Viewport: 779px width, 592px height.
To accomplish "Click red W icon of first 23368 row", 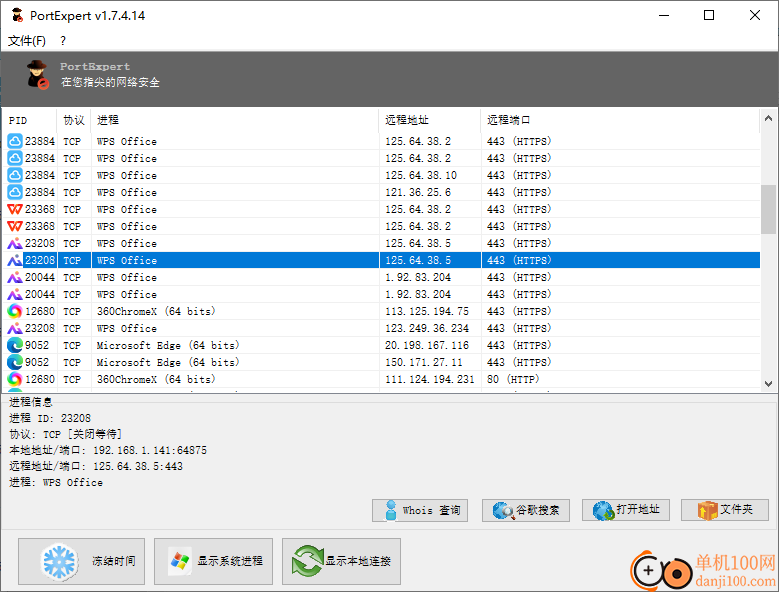I will [15, 210].
